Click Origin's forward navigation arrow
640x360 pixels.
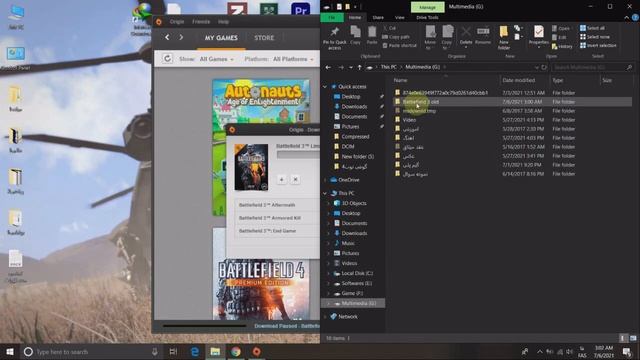click(181, 38)
